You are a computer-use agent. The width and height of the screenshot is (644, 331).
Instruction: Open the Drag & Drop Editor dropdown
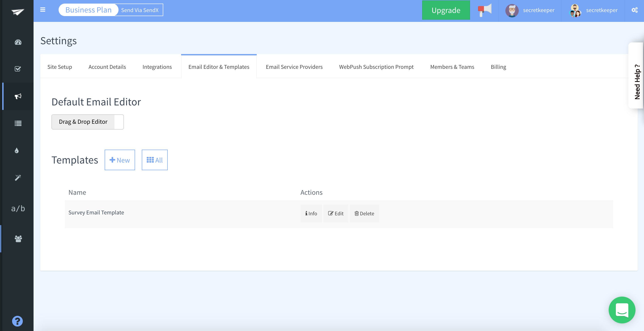pos(87,122)
